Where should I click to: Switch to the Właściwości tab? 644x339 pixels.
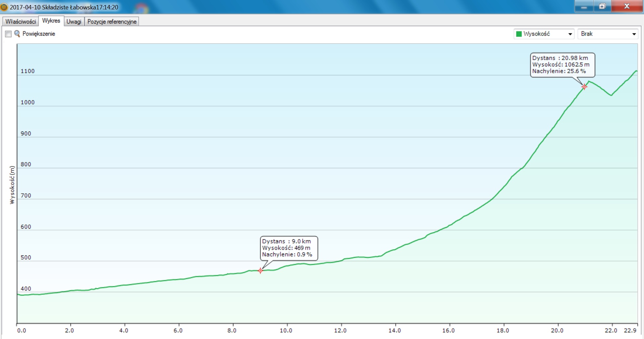click(20, 21)
